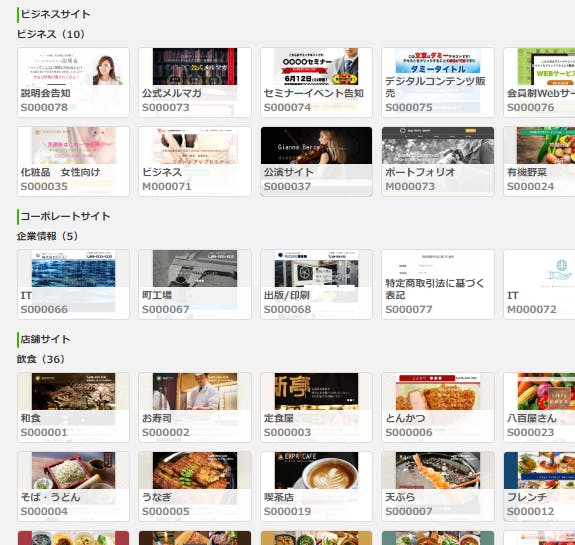575x545 pixels.
Task: Select the フレンチ S000012 template
Action: [539, 486]
